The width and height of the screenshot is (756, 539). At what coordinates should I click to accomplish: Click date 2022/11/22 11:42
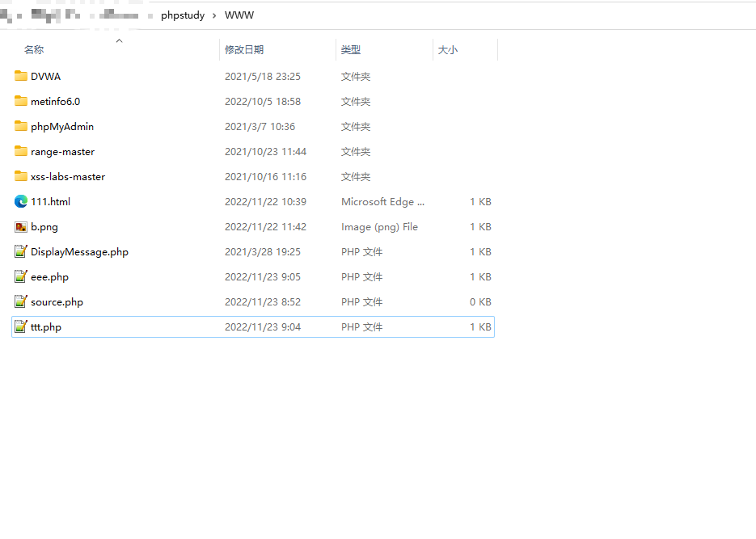click(265, 227)
